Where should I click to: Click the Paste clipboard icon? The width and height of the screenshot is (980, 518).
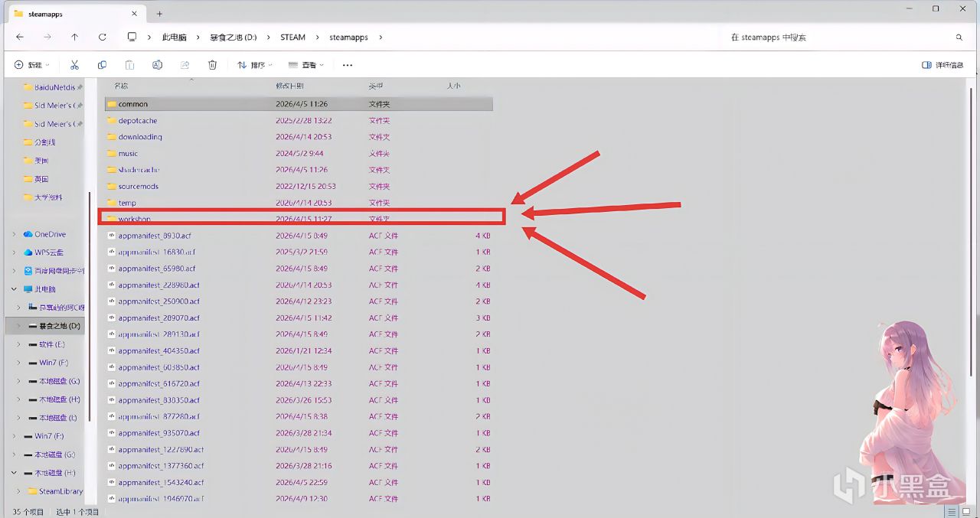coord(129,65)
